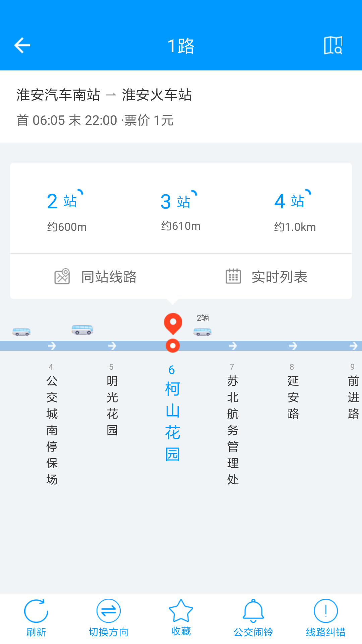Screen dimensions: 362x644
Task: Select the bus 4 站 away, 约1.0km
Action: click(x=295, y=211)
